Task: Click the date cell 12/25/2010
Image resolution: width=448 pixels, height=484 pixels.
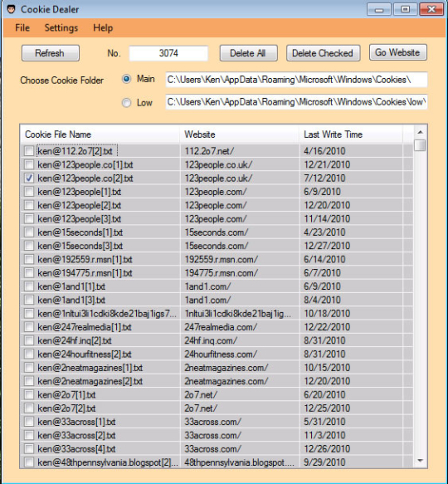Action: [327, 408]
